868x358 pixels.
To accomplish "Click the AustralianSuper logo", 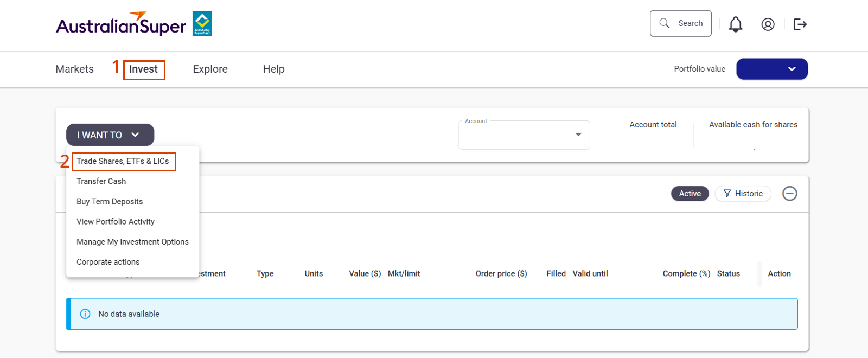I will 133,24.
